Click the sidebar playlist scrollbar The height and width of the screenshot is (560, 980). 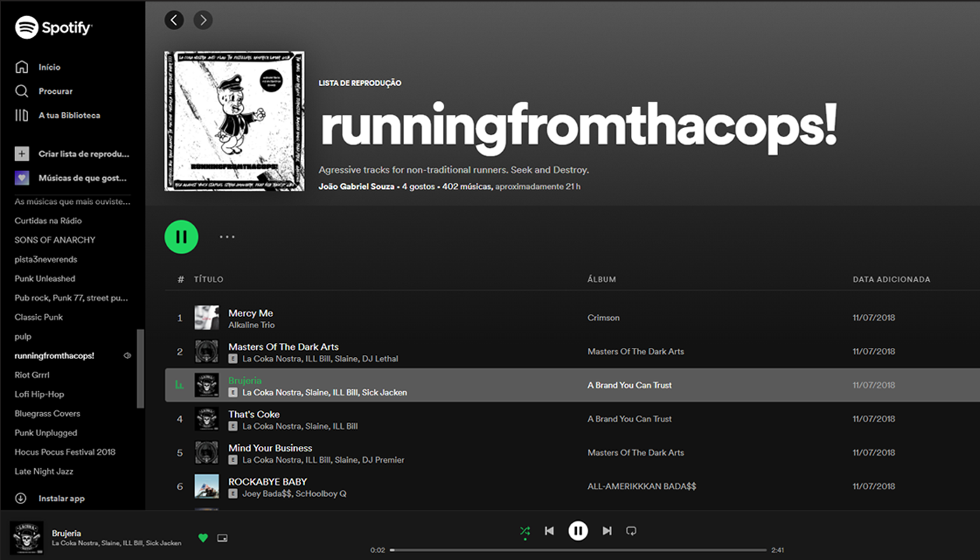141,368
